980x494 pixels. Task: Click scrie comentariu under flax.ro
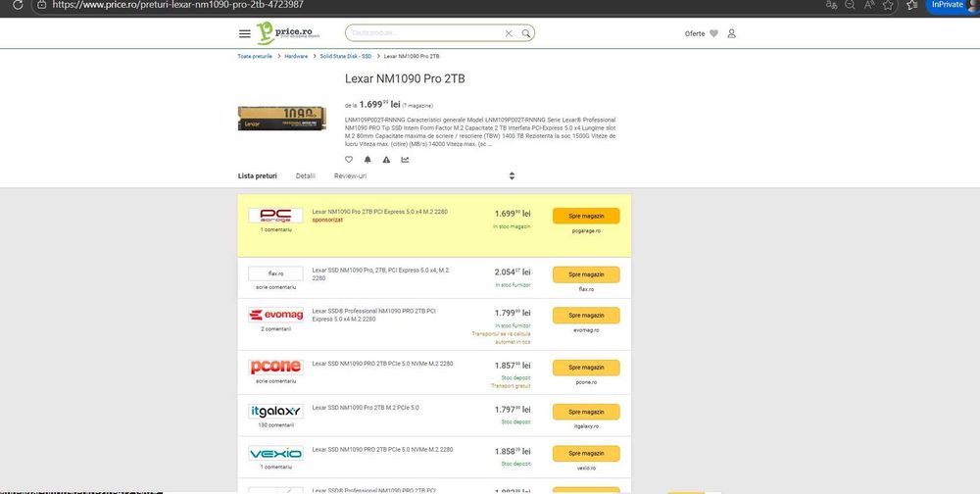coord(275,287)
